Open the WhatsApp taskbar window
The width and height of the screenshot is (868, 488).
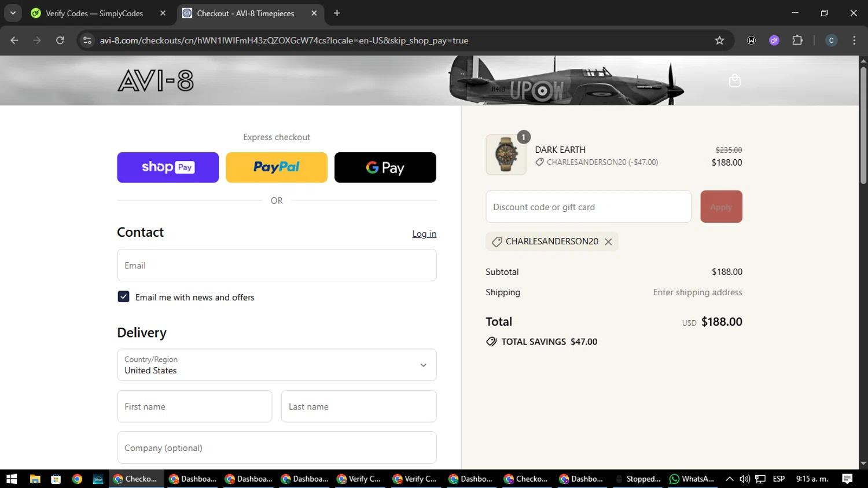coord(692,479)
